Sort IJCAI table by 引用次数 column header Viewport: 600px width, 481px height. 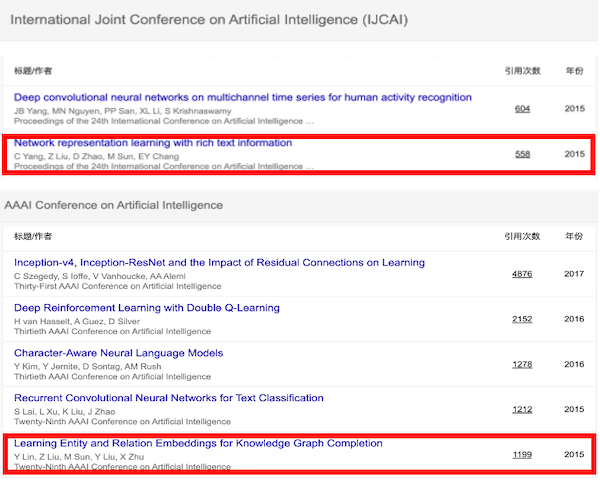pyautogui.click(x=522, y=71)
